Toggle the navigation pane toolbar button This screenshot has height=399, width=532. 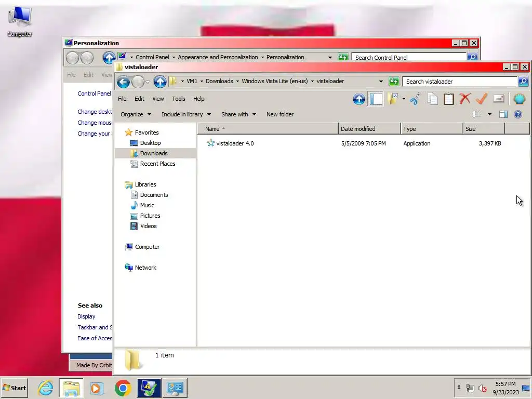click(376, 99)
